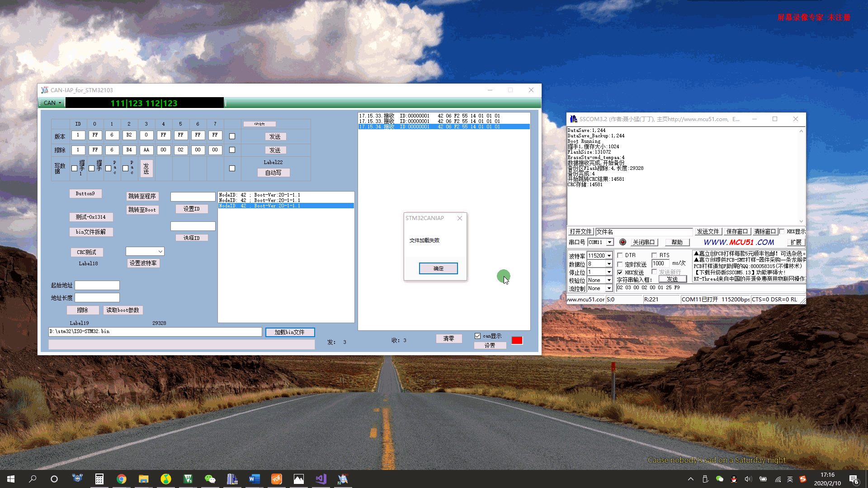Click the WeChat icon in the taskbar
The height and width of the screenshot is (488, 868).
click(210, 479)
